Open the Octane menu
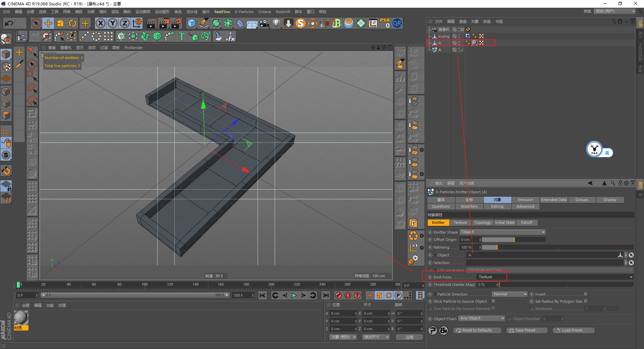 tap(265, 12)
